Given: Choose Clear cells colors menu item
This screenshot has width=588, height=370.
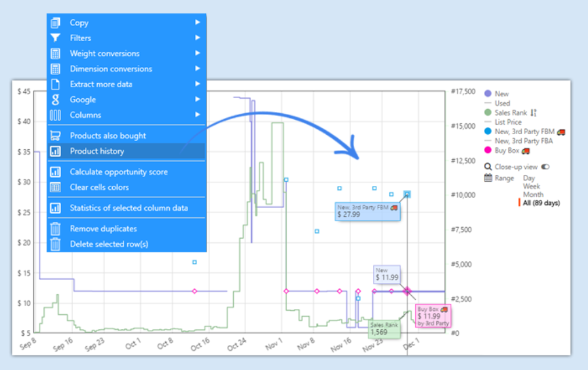Looking at the screenshot, I should click(127, 187).
